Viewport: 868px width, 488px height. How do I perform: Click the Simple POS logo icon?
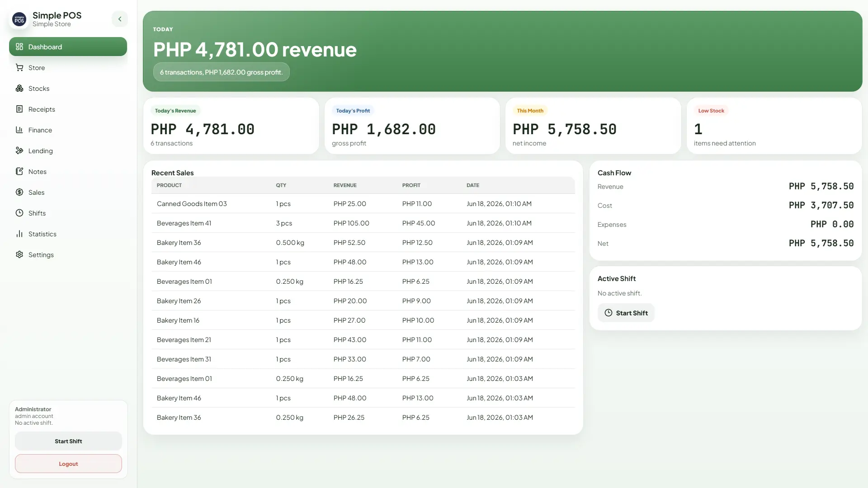19,19
